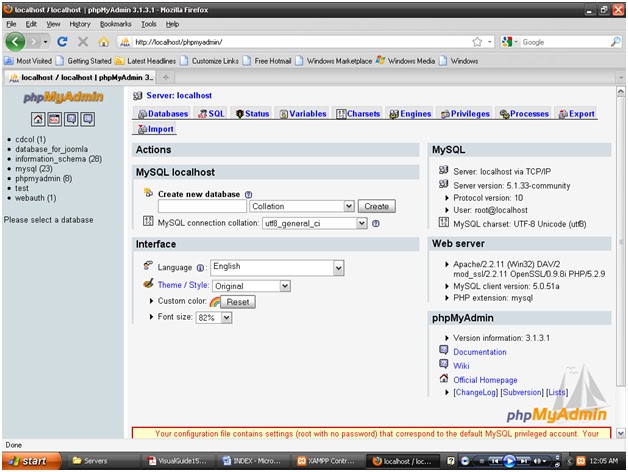
Task: Open the custom color rainbow picker
Action: (215, 302)
